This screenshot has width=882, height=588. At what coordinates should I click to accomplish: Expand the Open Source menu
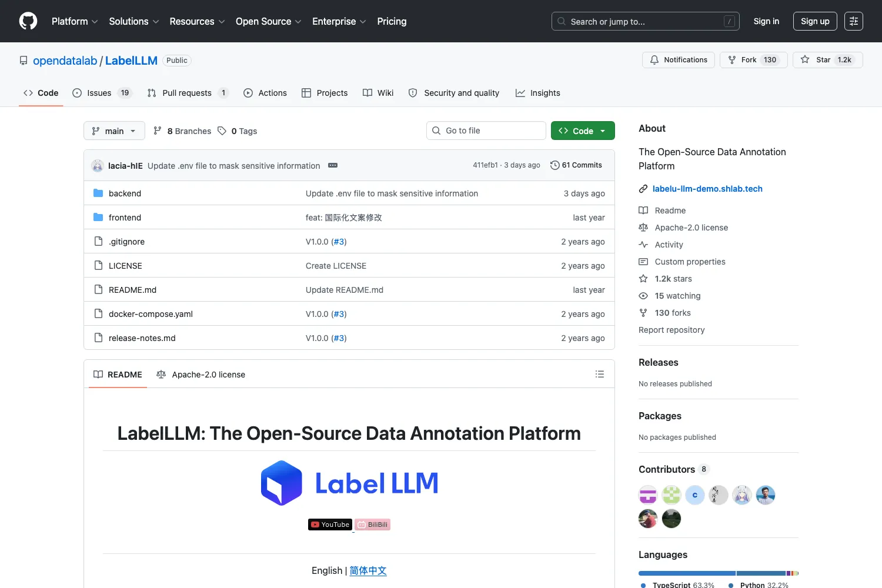click(x=269, y=21)
